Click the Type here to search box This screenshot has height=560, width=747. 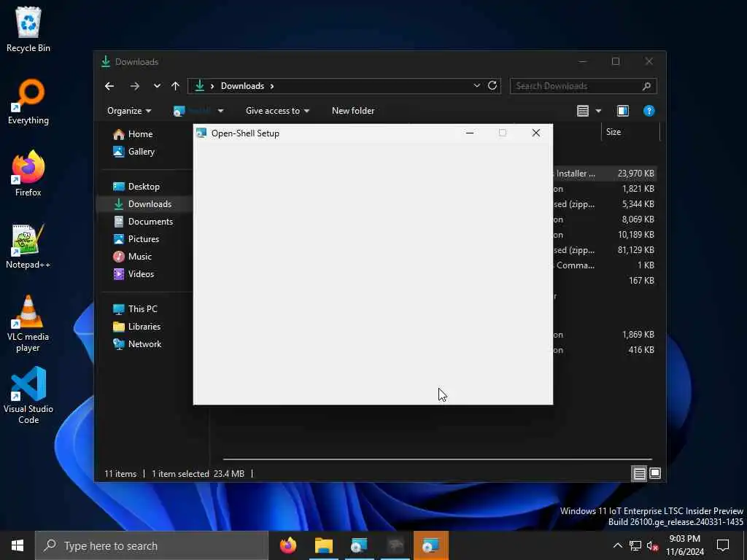tap(152, 545)
